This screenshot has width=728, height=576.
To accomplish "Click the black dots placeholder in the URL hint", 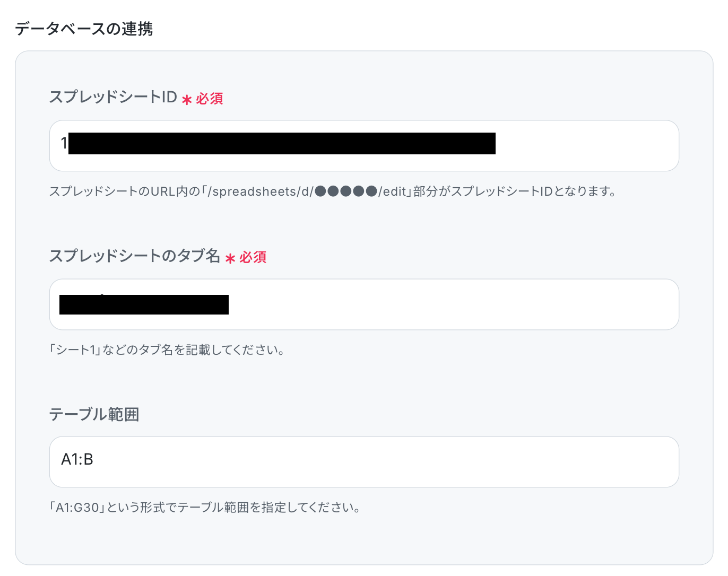I will 346,191.
